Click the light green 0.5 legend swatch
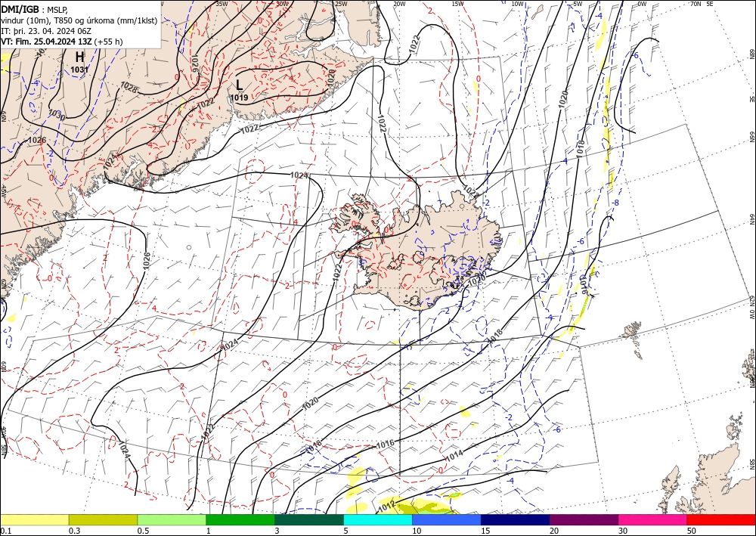The image size is (756, 536). pos(172,519)
